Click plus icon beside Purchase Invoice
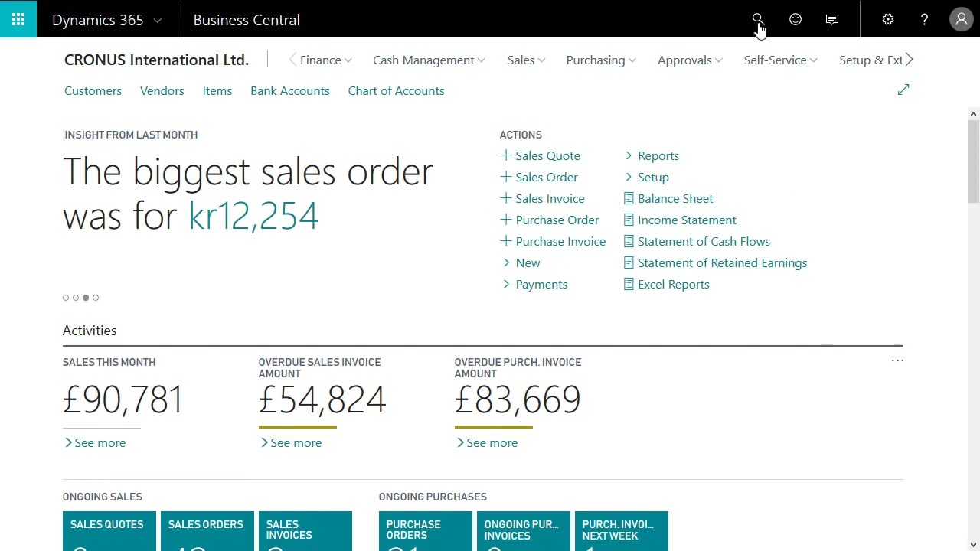Image resolution: width=980 pixels, height=551 pixels. point(505,241)
